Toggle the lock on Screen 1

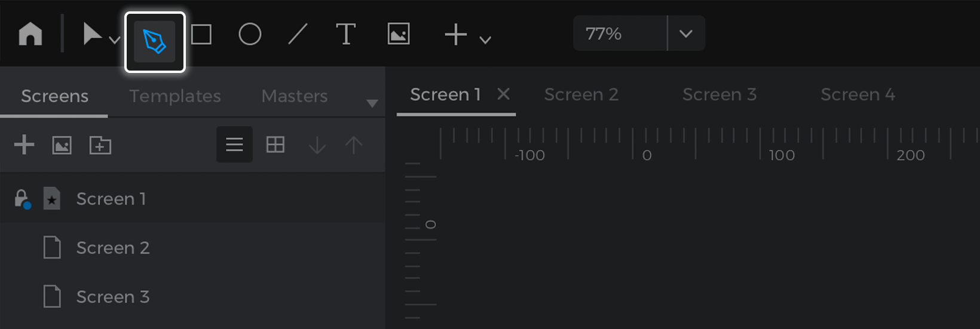(22, 199)
